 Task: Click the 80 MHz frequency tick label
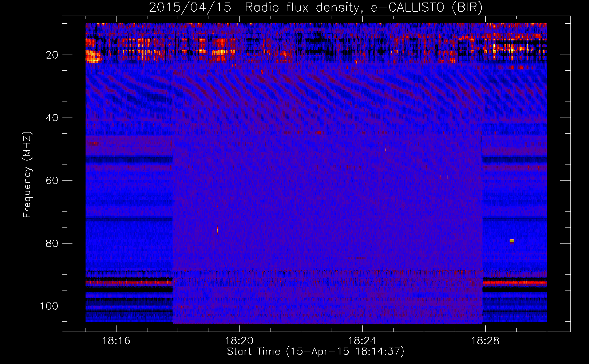point(52,244)
